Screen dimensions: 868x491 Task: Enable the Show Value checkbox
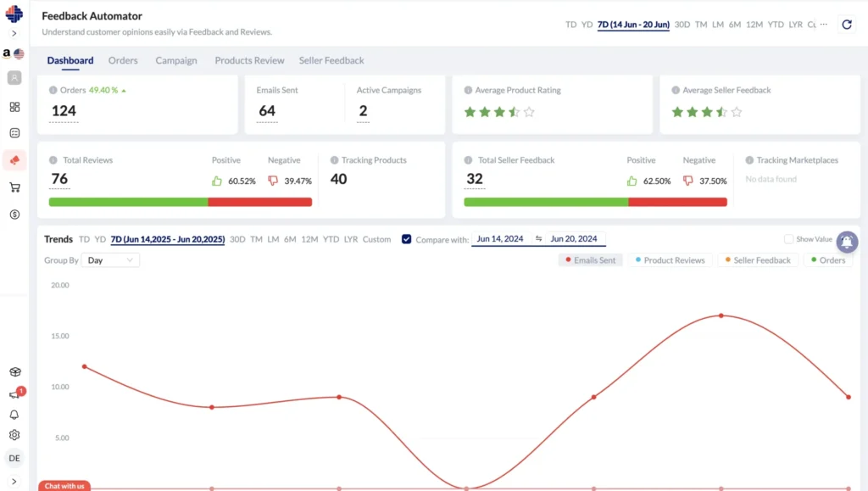coord(789,239)
